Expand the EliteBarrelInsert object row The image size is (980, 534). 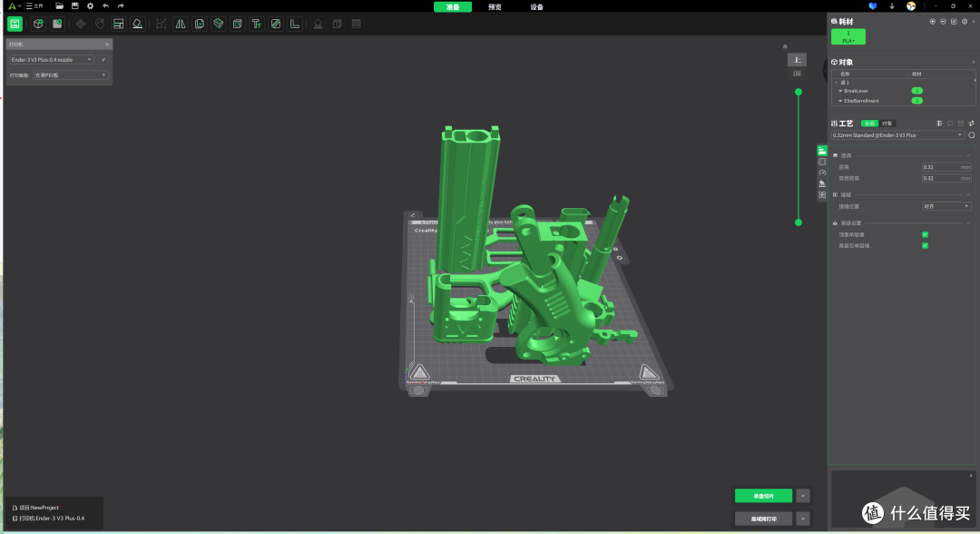click(x=840, y=101)
